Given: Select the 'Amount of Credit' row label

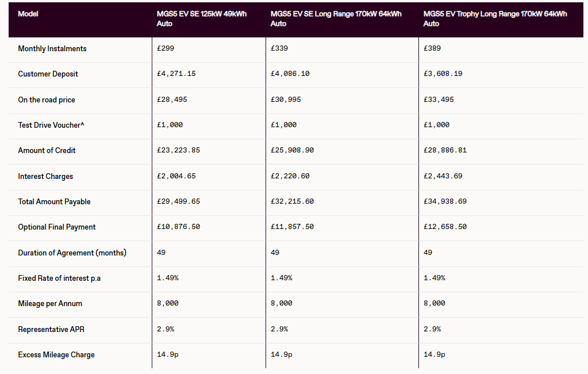Looking at the screenshot, I should (x=47, y=151).
